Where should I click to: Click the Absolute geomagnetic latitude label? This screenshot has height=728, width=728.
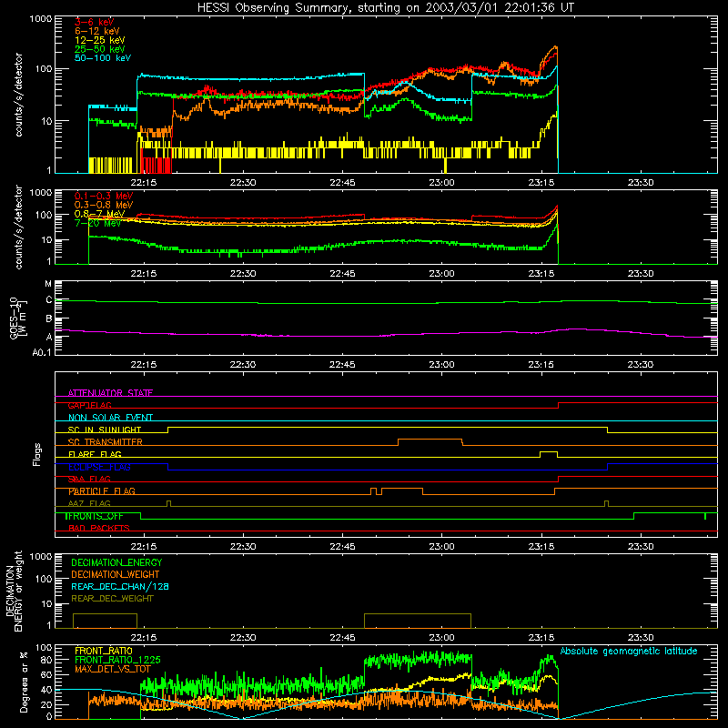point(629,651)
